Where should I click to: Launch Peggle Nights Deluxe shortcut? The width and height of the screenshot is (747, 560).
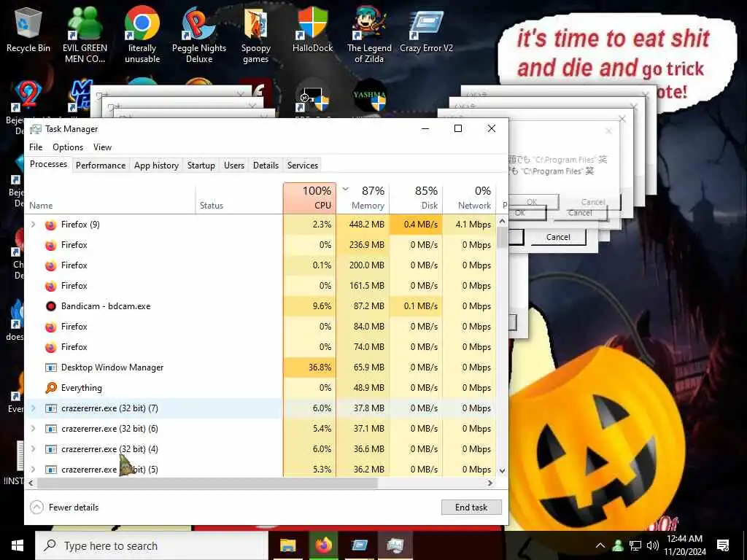click(x=199, y=34)
